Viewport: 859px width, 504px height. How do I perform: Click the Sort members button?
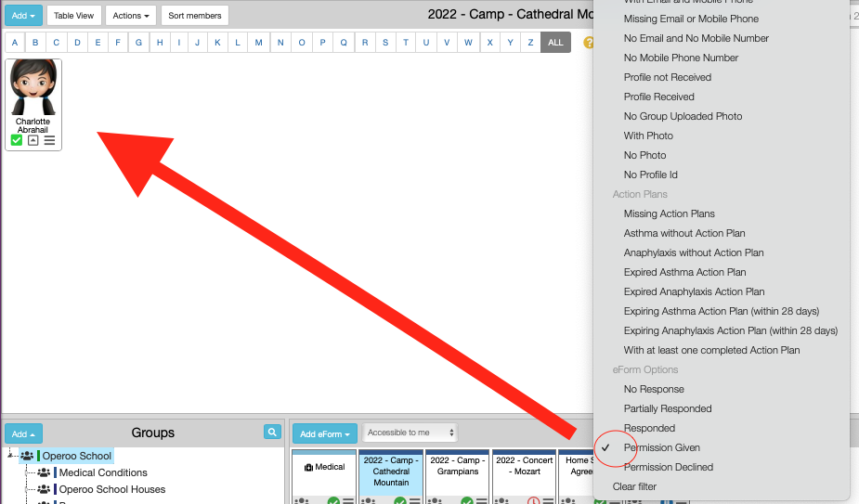(194, 16)
